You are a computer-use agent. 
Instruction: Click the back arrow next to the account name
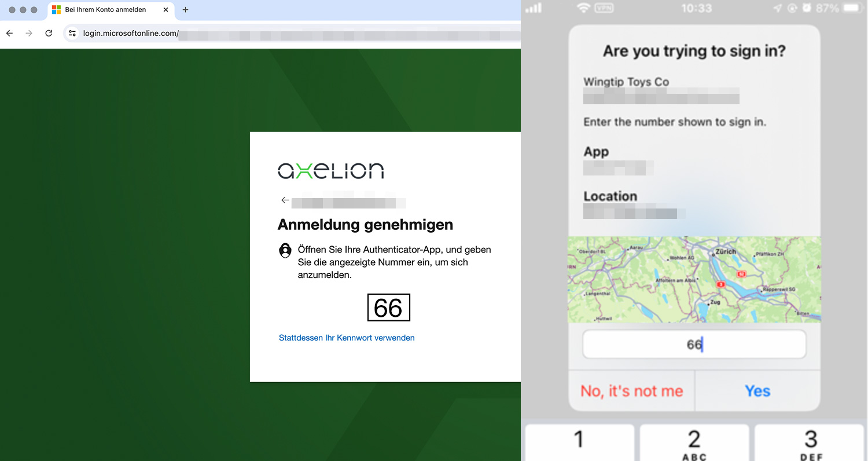[285, 200]
